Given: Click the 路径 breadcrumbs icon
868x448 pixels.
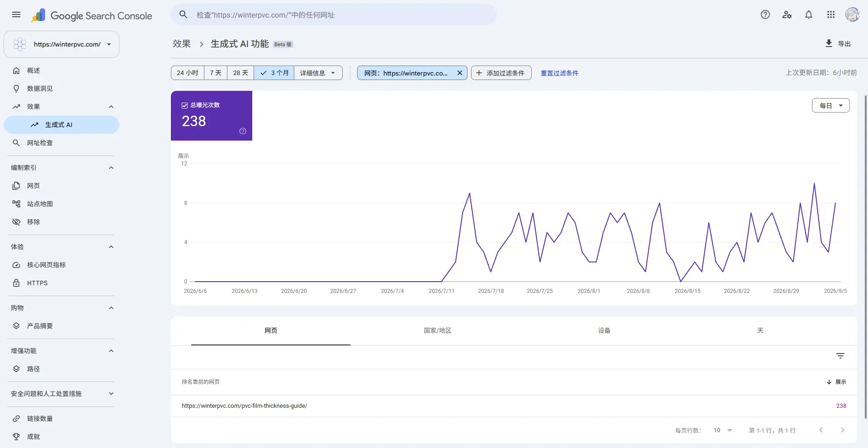Looking at the screenshot, I should (x=16, y=369).
